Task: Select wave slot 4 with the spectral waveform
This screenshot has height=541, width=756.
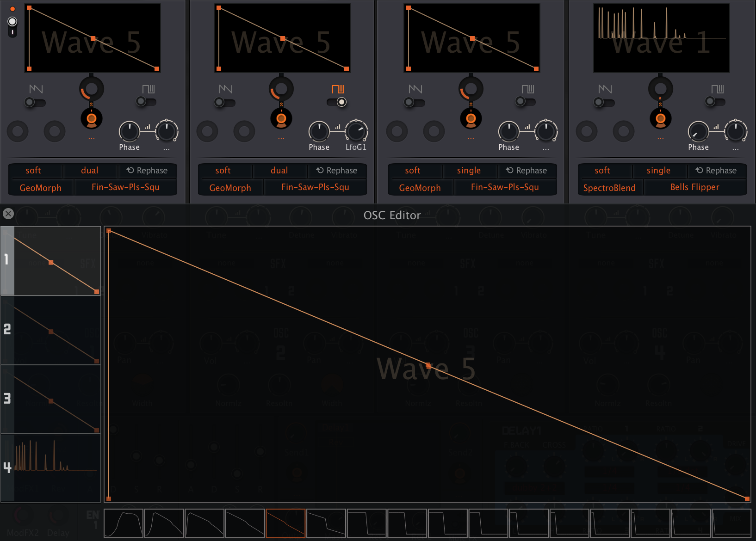Action: (x=51, y=467)
